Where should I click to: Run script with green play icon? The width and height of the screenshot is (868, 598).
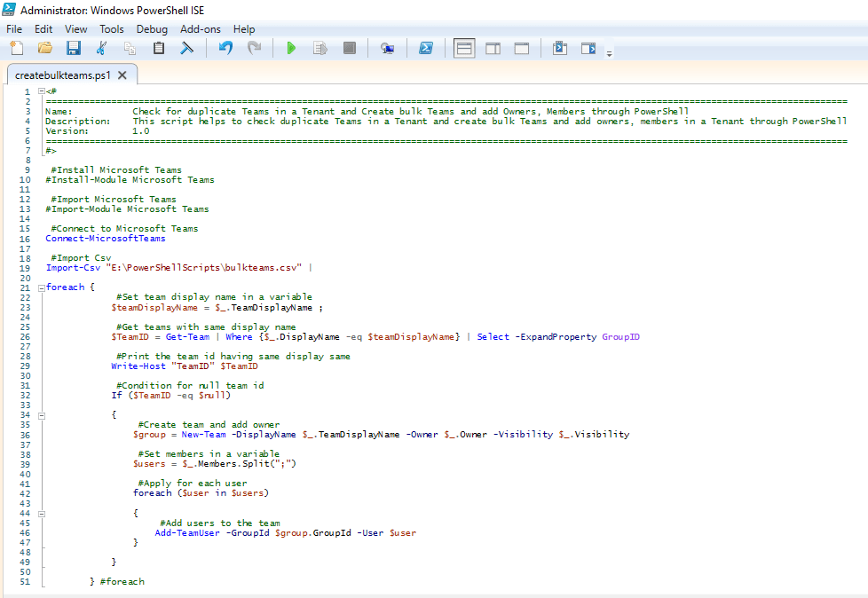point(291,48)
